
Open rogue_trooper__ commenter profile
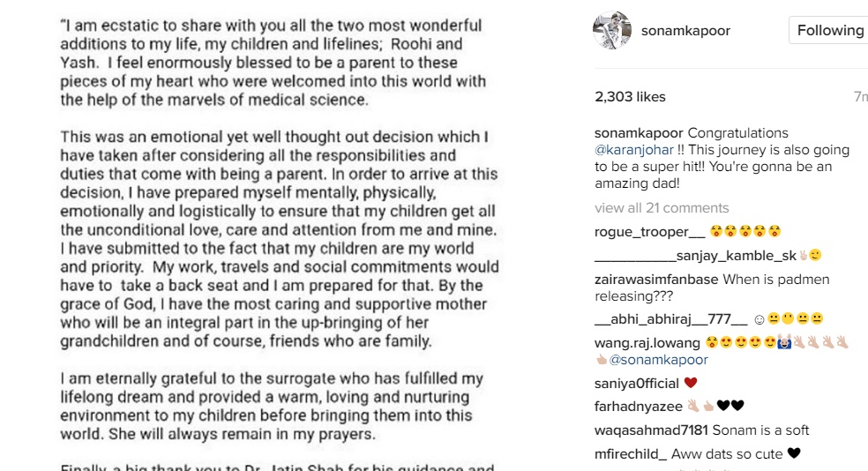coord(649,232)
